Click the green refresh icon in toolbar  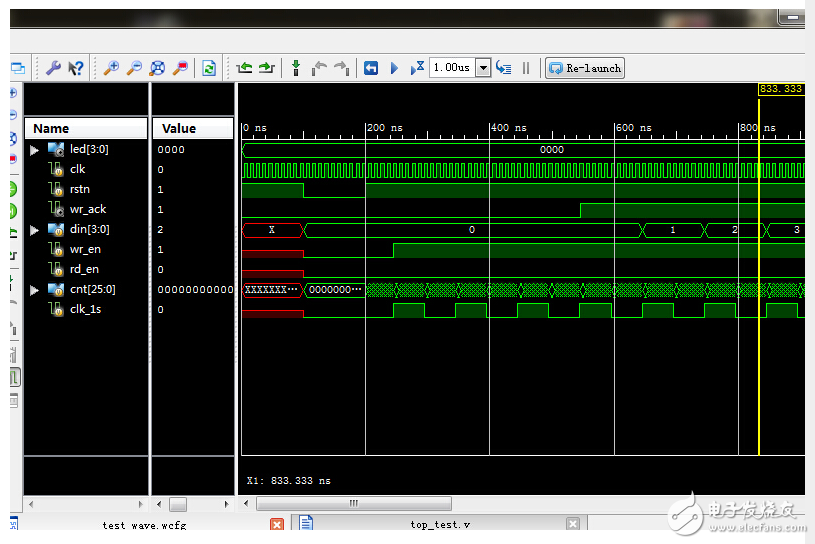click(x=209, y=68)
